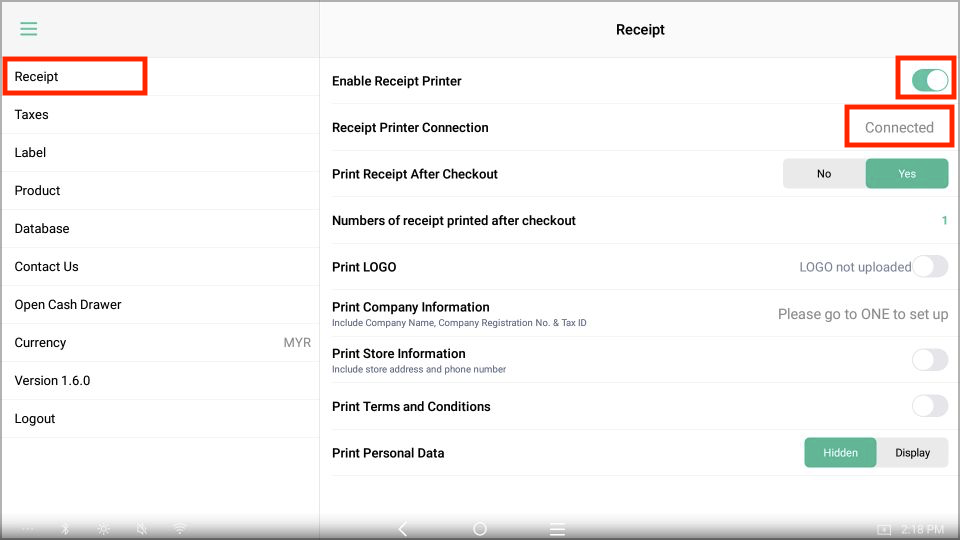960x540 pixels.
Task: Tap the 'LOGO not uploaded' text
Action: click(855, 267)
